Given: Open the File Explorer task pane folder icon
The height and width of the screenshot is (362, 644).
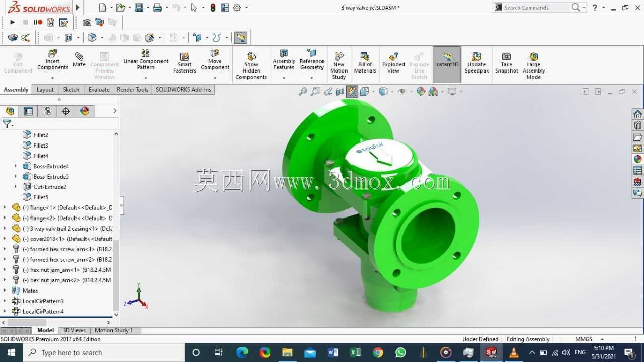Looking at the screenshot, I should (x=637, y=137).
